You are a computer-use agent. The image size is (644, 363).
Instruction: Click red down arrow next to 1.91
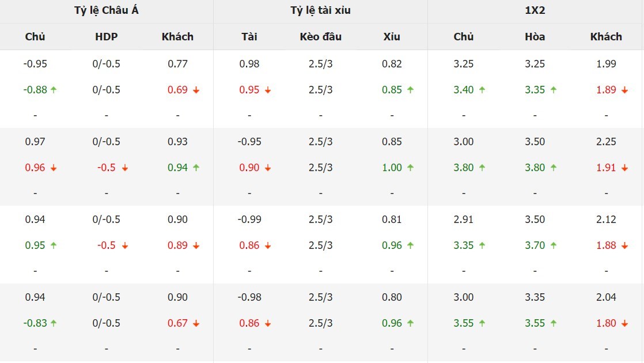(624, 168)
